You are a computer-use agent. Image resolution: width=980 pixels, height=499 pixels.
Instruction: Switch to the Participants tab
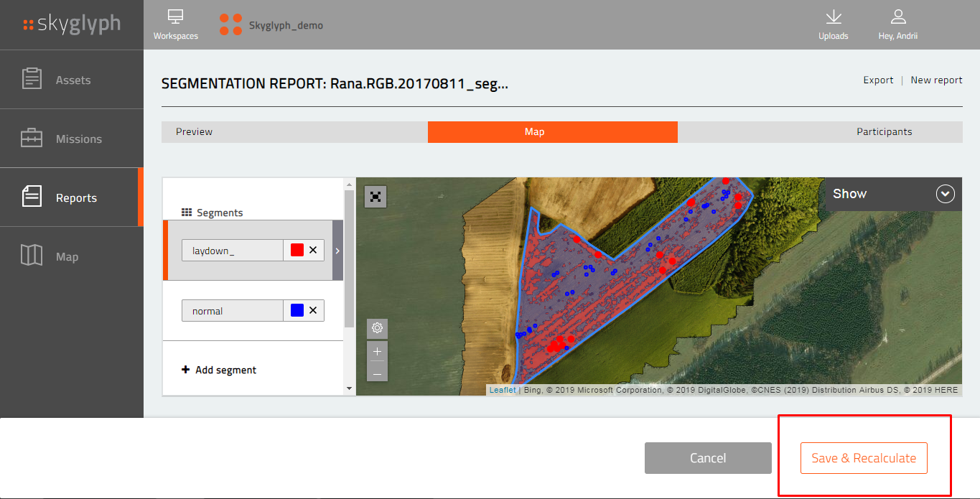[820, 131]
